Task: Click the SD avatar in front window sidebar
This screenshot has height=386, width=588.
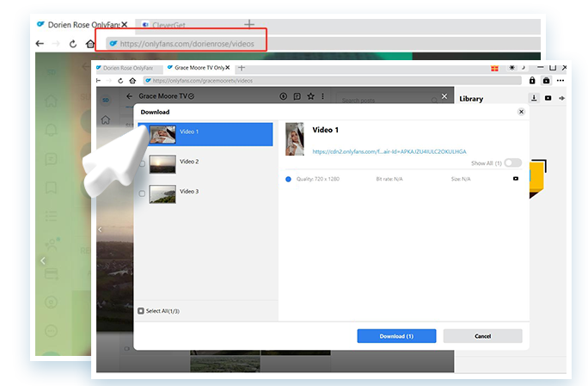Action: (x=106, y=101)
